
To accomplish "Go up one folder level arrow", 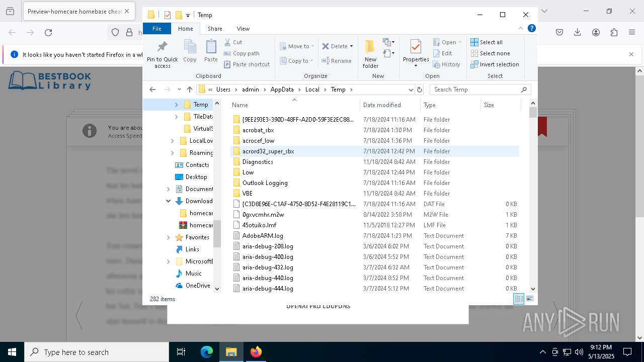I will coord(190,89).
